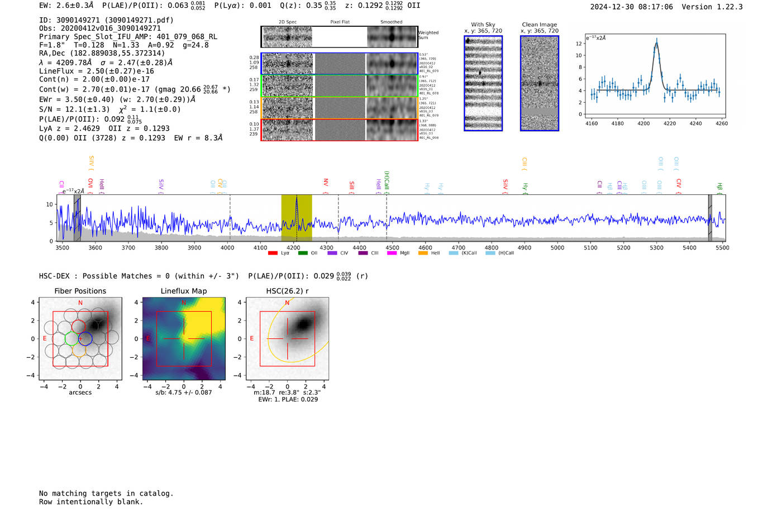Click the HSC-DEX Possible Matches heading
Screen dimensions: 782x532
tap(139, 276)
